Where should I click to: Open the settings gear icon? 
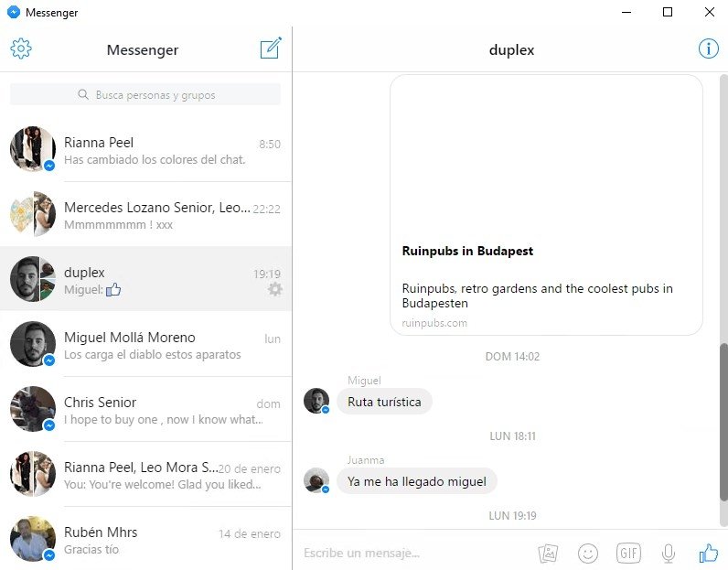coord(21,48)
